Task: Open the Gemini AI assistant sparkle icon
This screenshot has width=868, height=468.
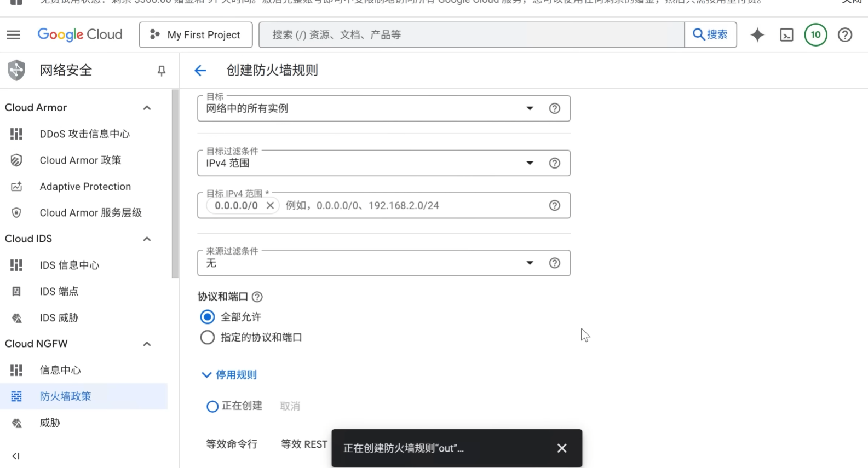Action: pyautogui.click(x=757, y=35)
